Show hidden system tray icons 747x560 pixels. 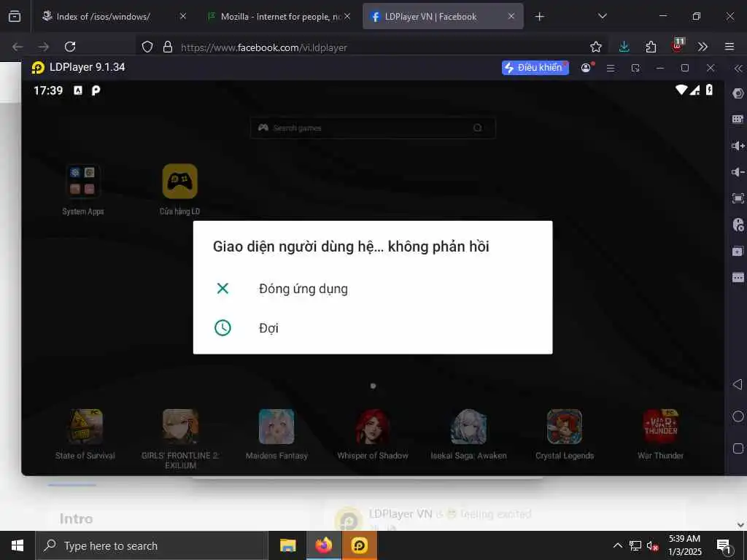(617, 545)
